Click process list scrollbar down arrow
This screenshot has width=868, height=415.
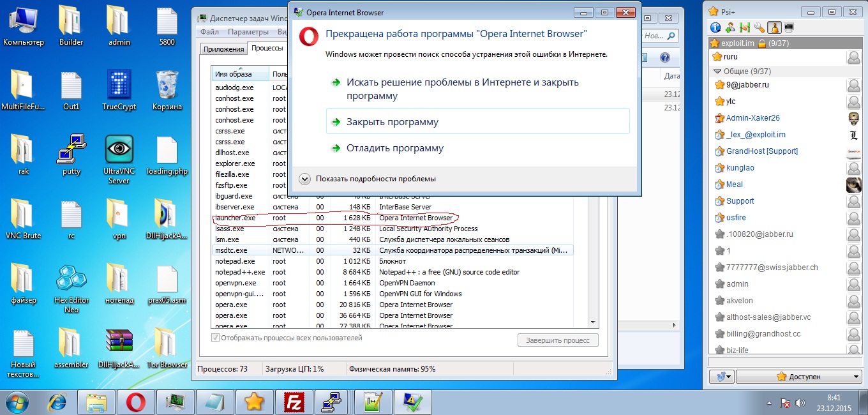click(x=593, y=322)
